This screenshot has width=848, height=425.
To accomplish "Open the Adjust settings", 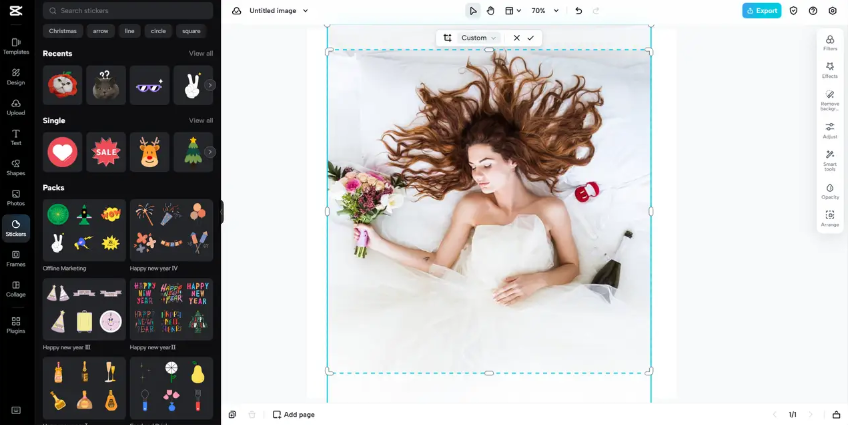I will pos(830,130).
